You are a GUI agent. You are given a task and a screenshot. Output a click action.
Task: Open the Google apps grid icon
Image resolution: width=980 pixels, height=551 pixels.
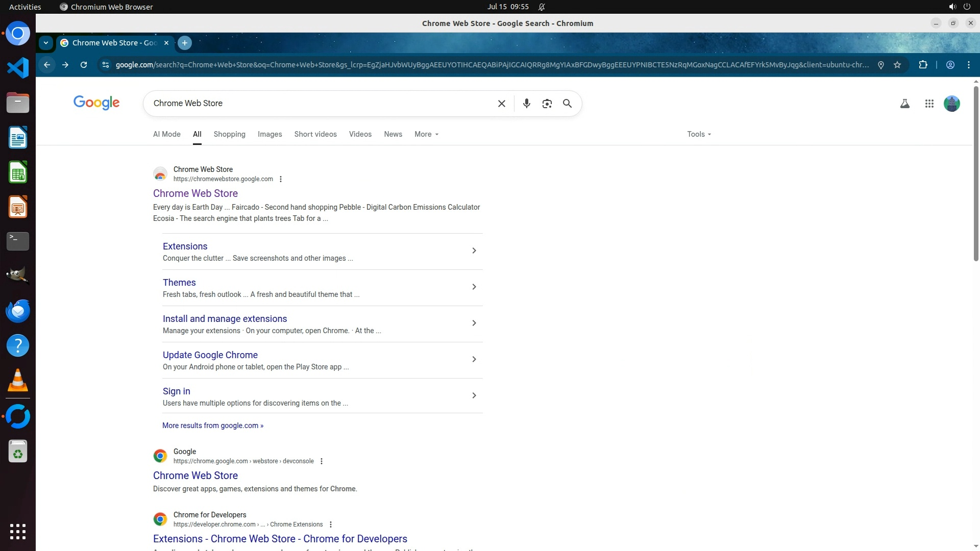click(x=929, y=104)
